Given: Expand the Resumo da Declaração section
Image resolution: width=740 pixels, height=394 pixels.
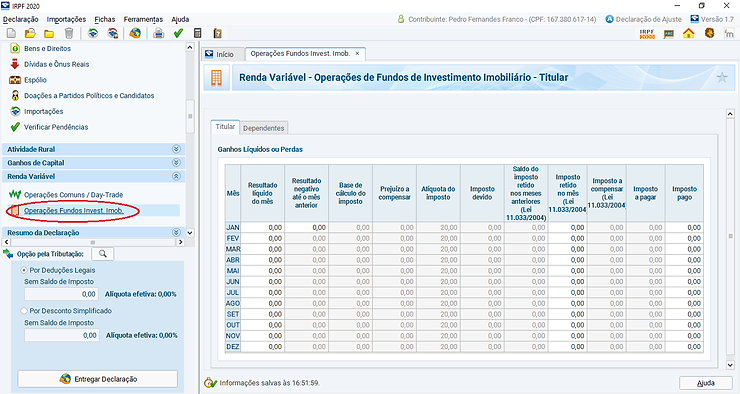Looking at the screenshot, I should [x=176, y=232].
